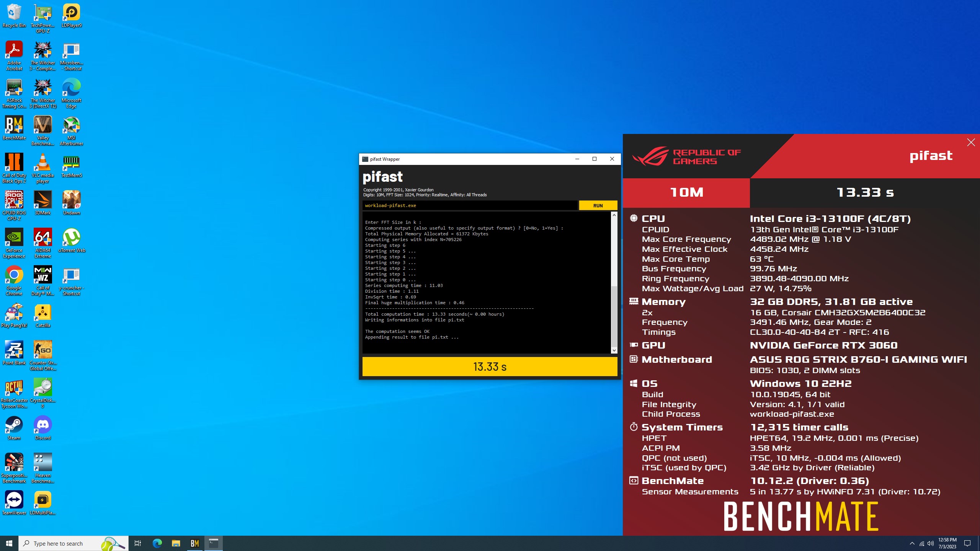Open Google Chrome desktop icon
980x551 pixels.
pos(14,281)
